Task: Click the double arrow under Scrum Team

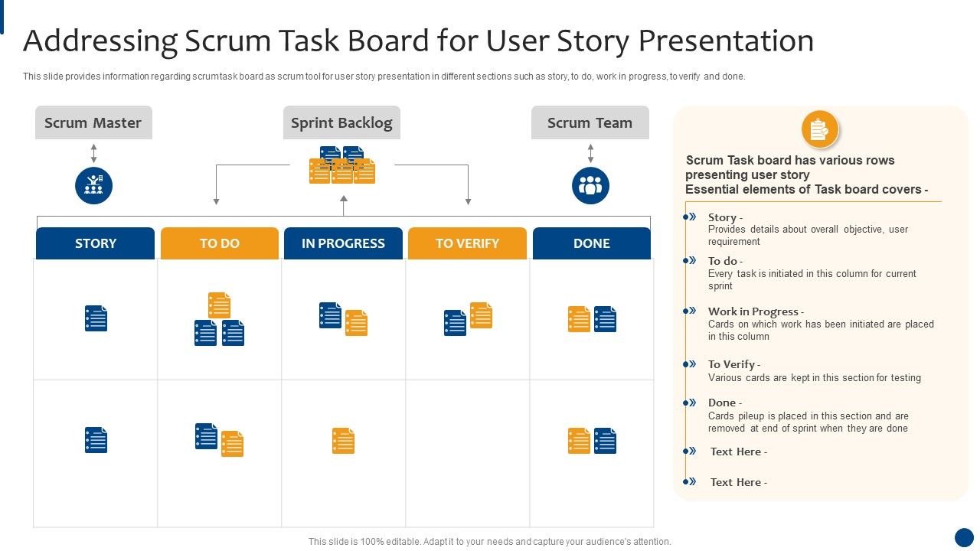Action: tap(590, 153)
